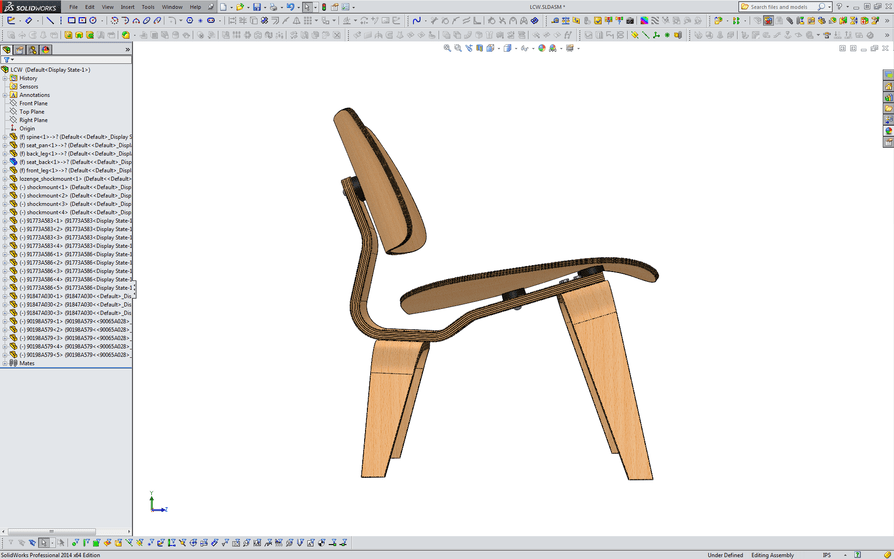Select the blue Spline tool

click(x=416, y=21)
